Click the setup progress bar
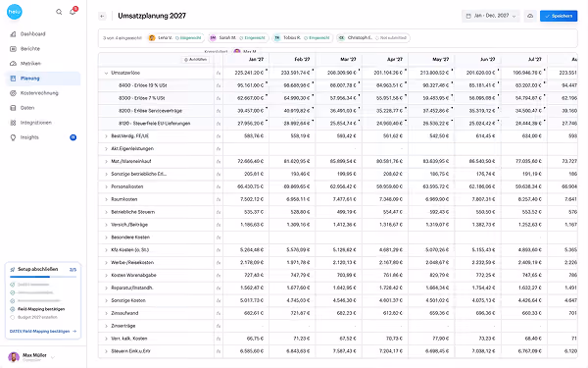The image size is (588, 368). tap(43, 277)
